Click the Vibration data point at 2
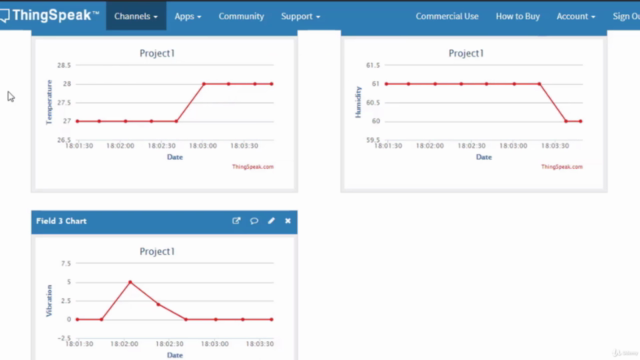Viewport: 640px width, 360px height. (x=158, y=304)
